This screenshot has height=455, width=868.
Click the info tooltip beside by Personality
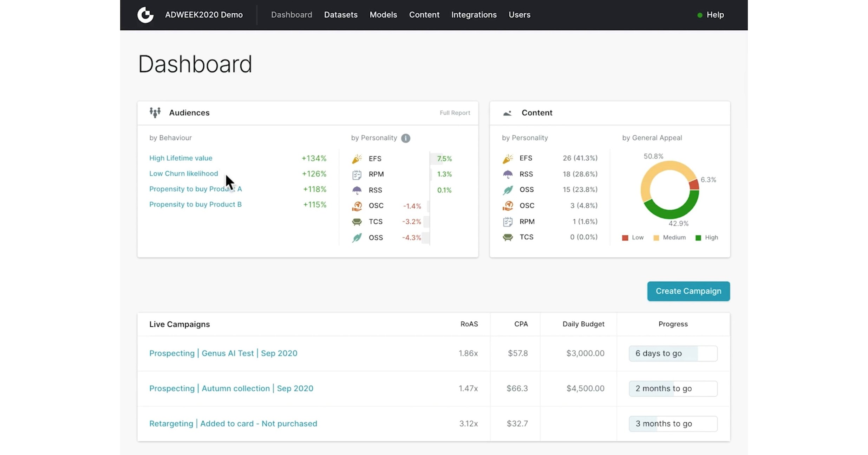click(406, 138)
